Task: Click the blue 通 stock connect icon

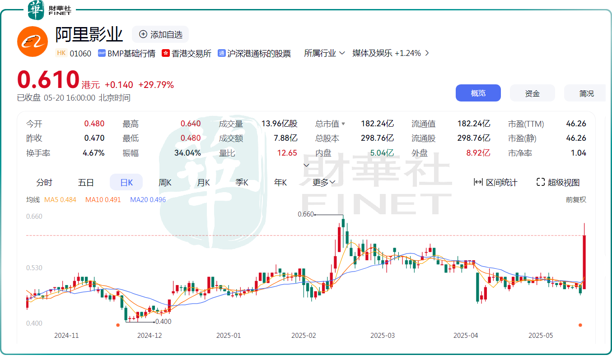Action: coord(222,53)
